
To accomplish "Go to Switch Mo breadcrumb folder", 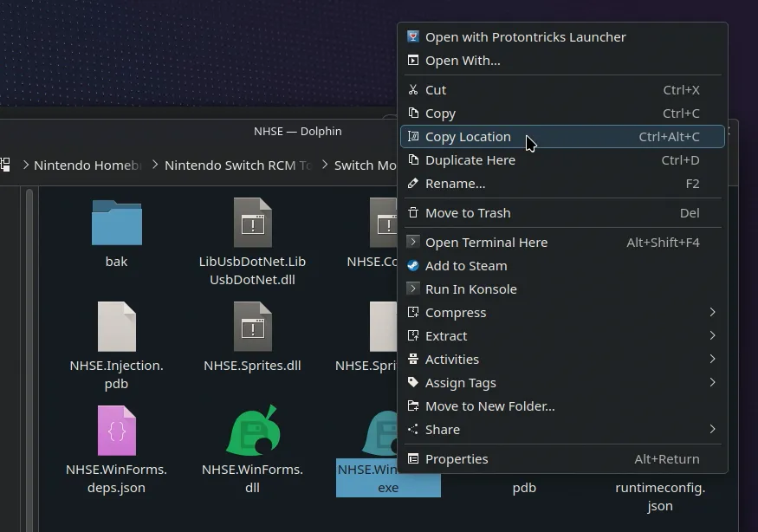I will (x=366, y=165).
